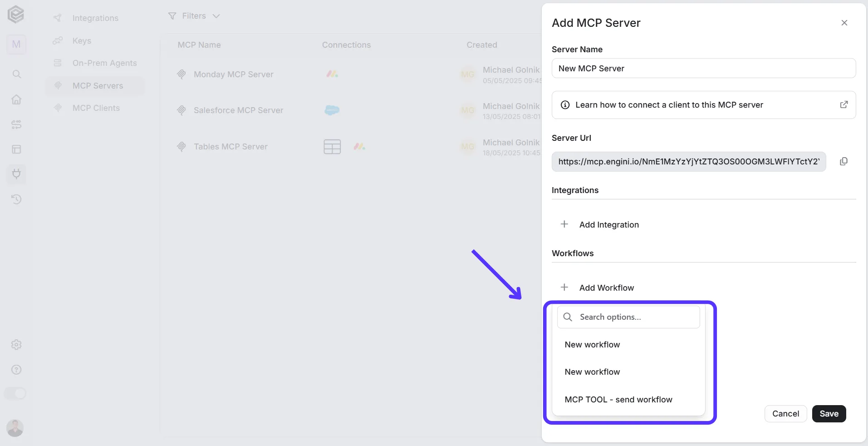Viewport: 868px width, 446px height.
Task: Open the help question mark icon
Action: pyautogui.click(x=16, y=370)
